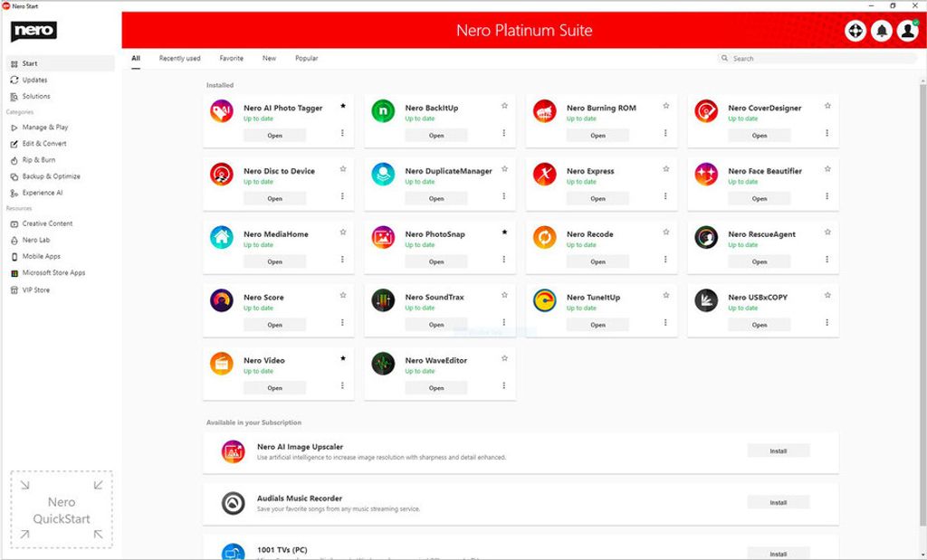Image resolution: width=927 pixels, height=560 pixels.
Task: Click the Nero WaveEditor icon
Action: click(x=383, y=364)
